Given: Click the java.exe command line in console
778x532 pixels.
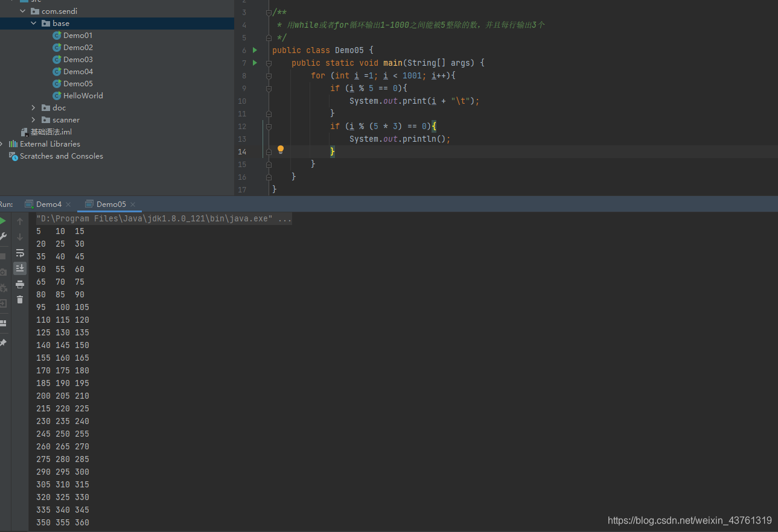Looking at the screenshot, I should pos(164,219).
